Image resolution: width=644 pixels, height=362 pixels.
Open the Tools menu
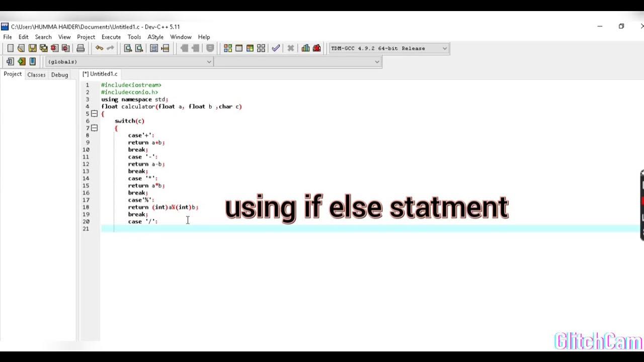[134, 37]
